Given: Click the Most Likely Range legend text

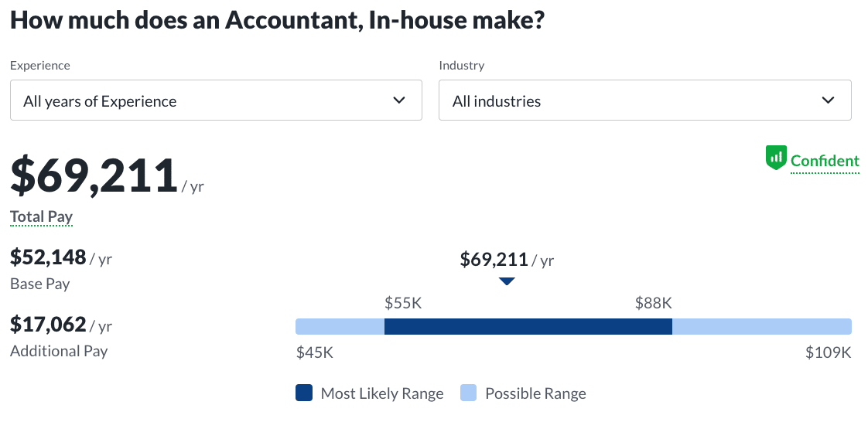Looking at the screenshot, I should (x=382, y=393).
